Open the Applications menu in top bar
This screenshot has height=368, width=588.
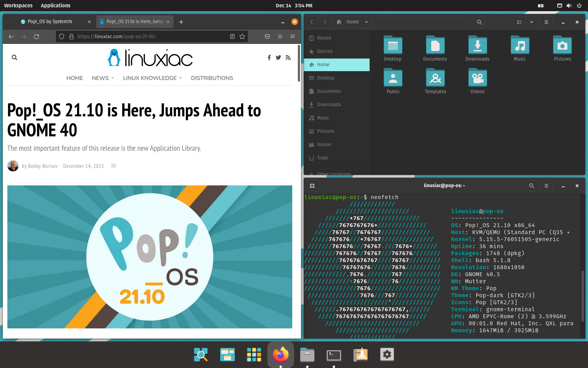(x=55, y=6)
